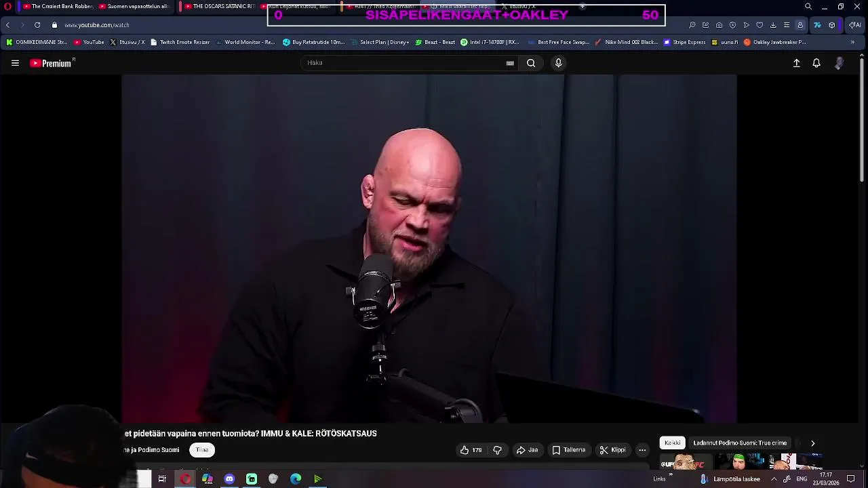Switch to The Craziest Bank Robbery tab
Screen dimensions: 868x488
point(57,7)
